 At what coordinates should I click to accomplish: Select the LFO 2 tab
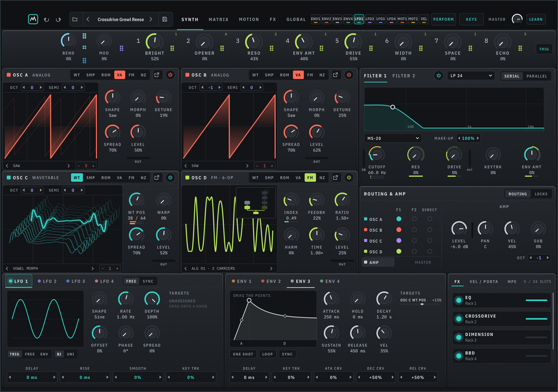[x=47, y=282]
